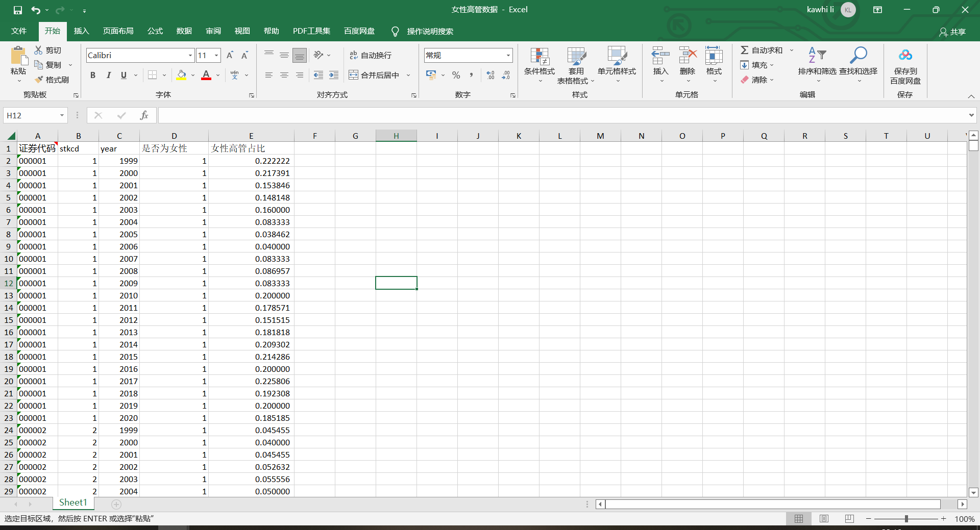Toggle Wrap Text (自动换行)
Image resolution: width=980 pixels, height=530 pixels.
(x=371, y=55)
